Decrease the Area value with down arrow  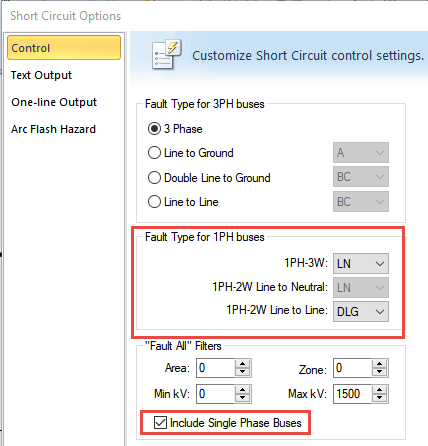[x=242, y=372]
